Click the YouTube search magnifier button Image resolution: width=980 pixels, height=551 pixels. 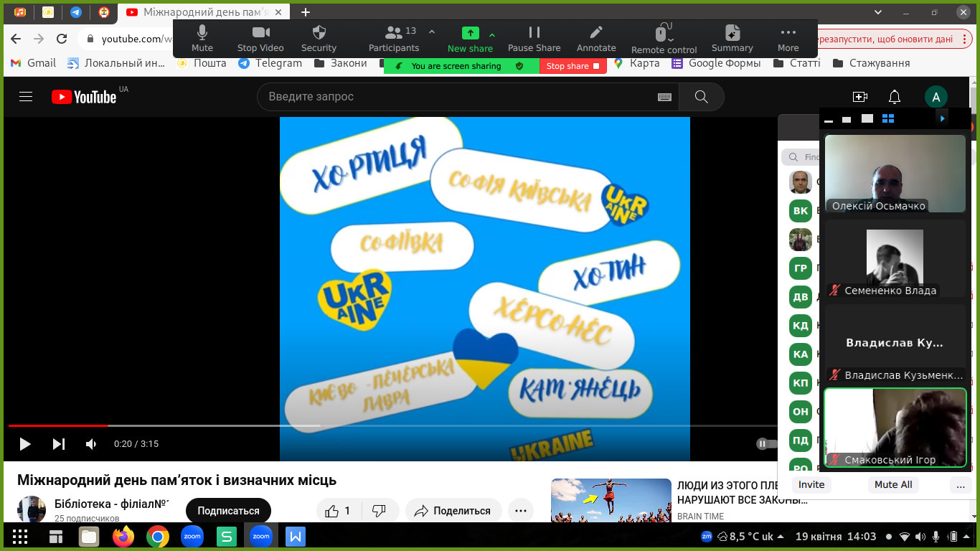point(701,97)
